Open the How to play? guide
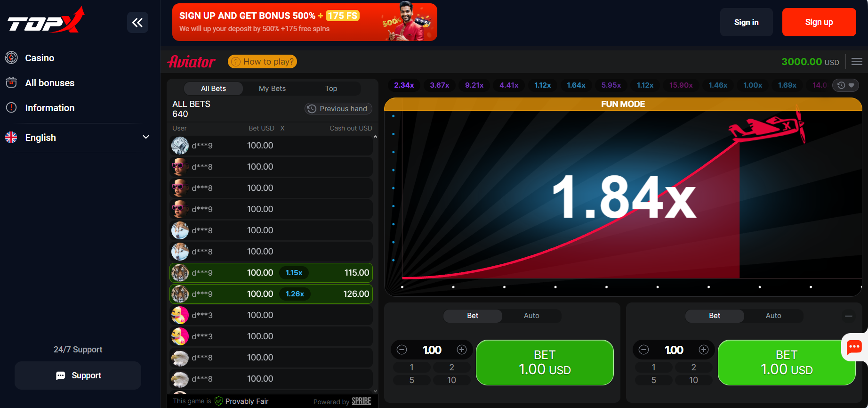868x408 pixels. tap(262, 62)
